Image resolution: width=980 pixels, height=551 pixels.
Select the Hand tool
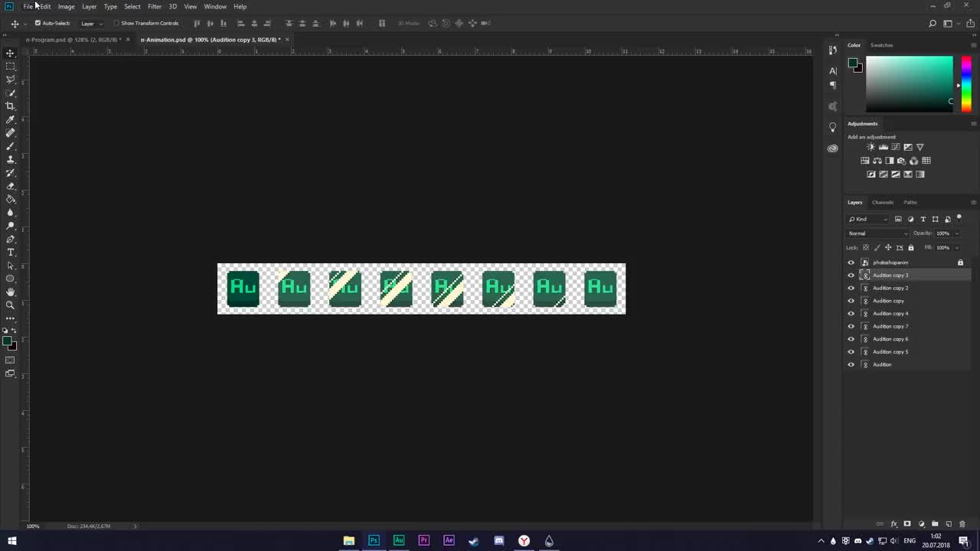[11, 292]
